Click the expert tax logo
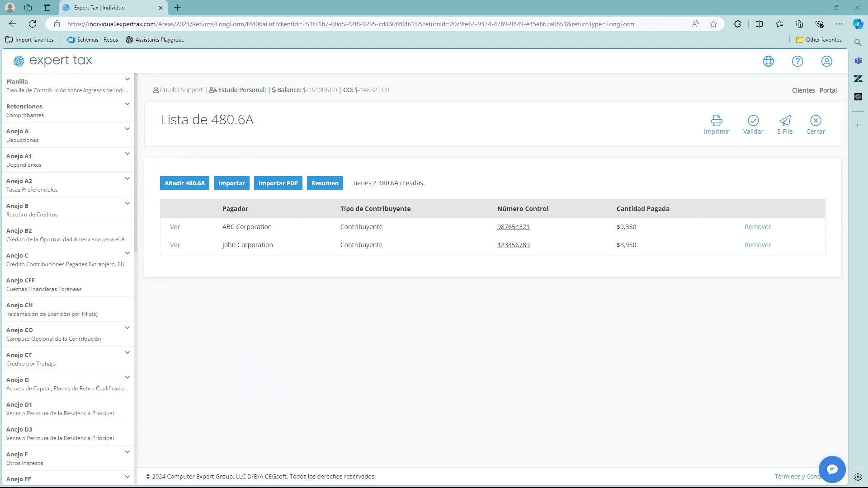Screen dimensions: 868x488 pos(53,61)
